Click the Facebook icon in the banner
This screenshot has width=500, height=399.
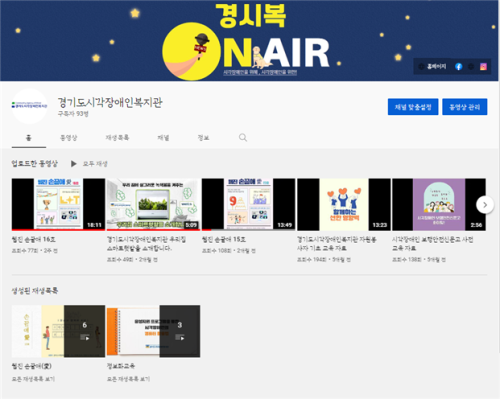tap(459, 66)
